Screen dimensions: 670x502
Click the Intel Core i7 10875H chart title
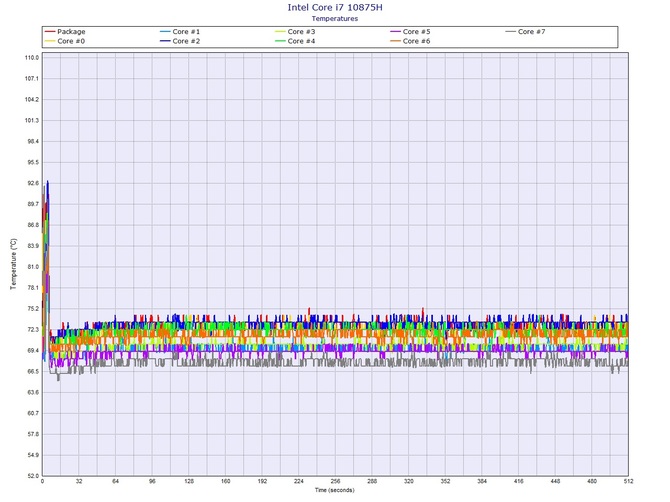pyautogui.click(x=335, y=7)
